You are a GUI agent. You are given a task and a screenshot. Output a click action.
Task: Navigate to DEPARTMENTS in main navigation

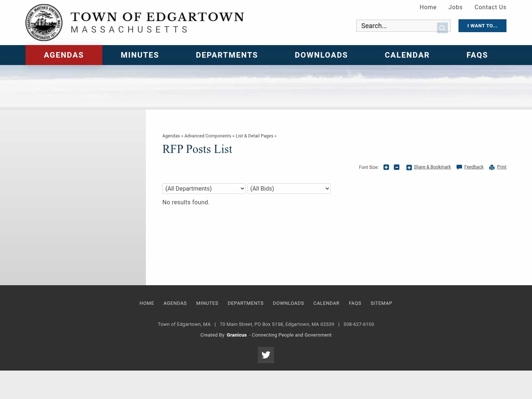[x=226, y=55]
